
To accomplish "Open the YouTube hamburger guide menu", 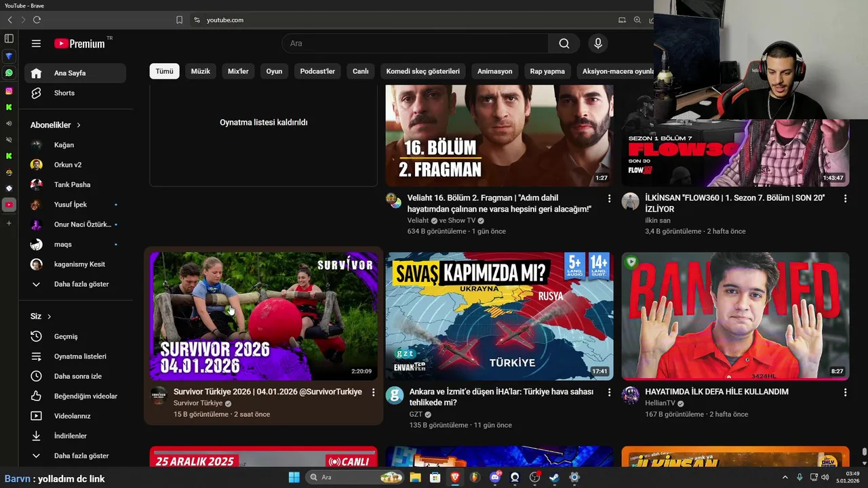I will [36, 43].
